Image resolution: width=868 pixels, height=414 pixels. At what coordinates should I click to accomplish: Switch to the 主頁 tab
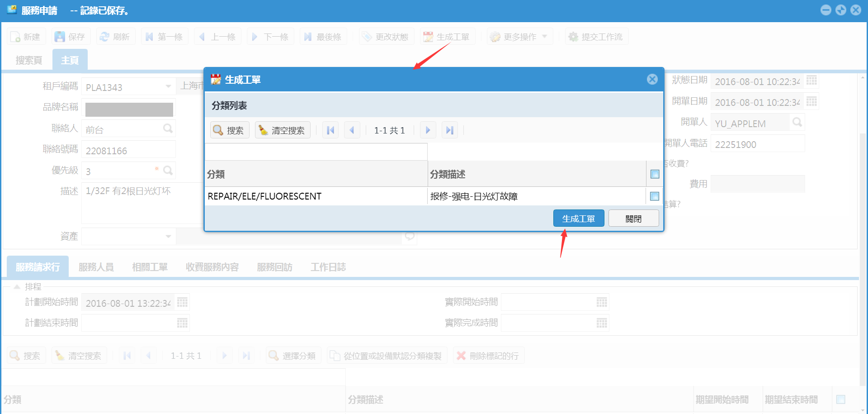coord(70,60)
